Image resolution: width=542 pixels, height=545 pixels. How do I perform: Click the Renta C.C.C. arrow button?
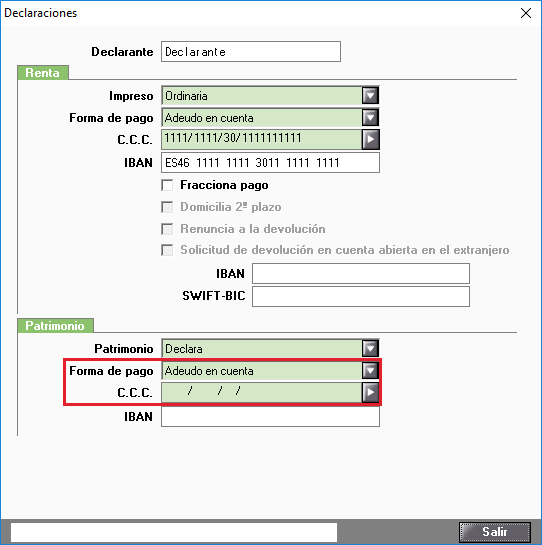coord(370,139)
